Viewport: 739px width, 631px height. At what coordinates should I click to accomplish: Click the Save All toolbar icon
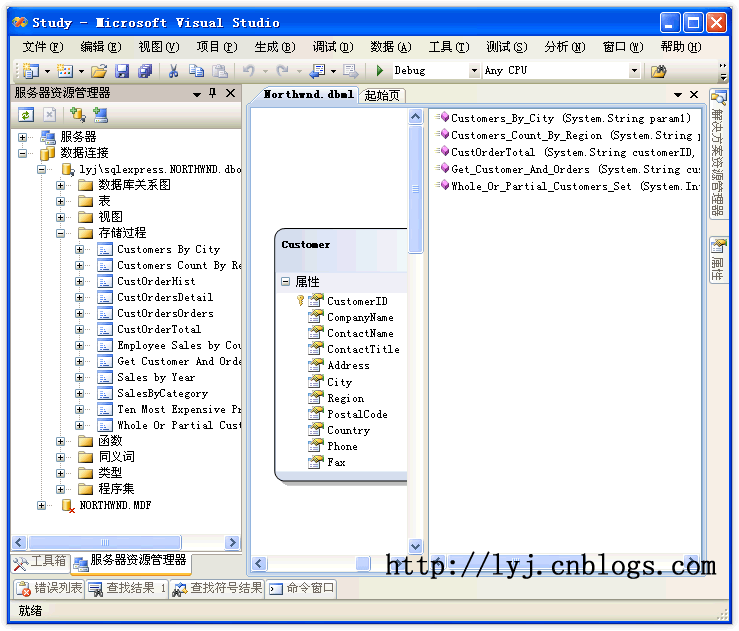click(145, 71)
